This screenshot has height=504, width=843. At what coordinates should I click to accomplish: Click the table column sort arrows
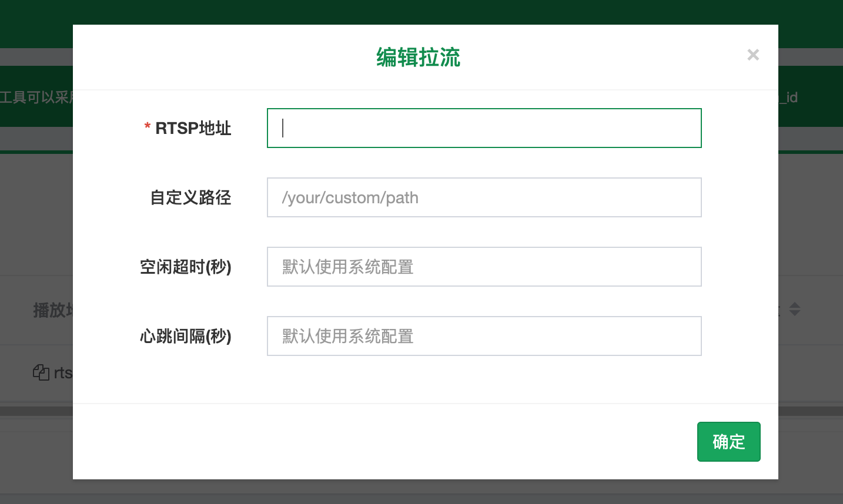[x=795, y=309]
